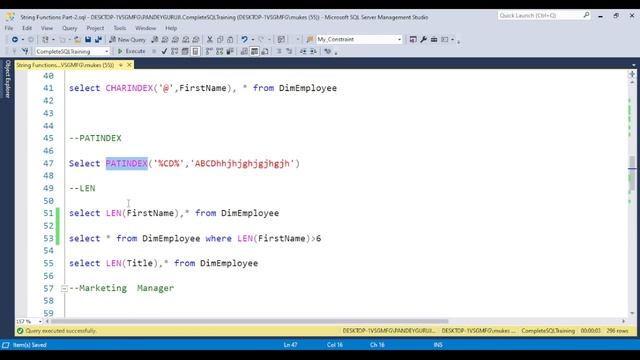Click the wrench icon in toolbar
This screenshot has height=360, width=640.
pos(424,40)
